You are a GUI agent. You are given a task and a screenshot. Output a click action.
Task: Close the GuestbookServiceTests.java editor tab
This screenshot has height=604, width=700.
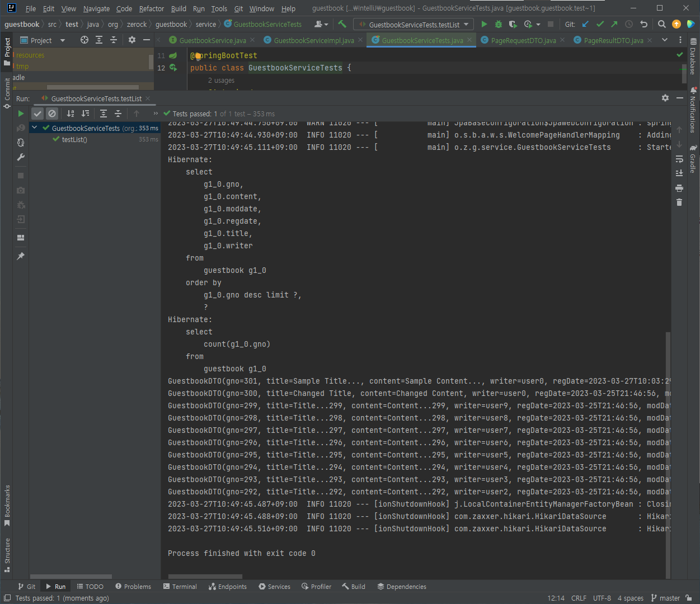tap(469, 40)
